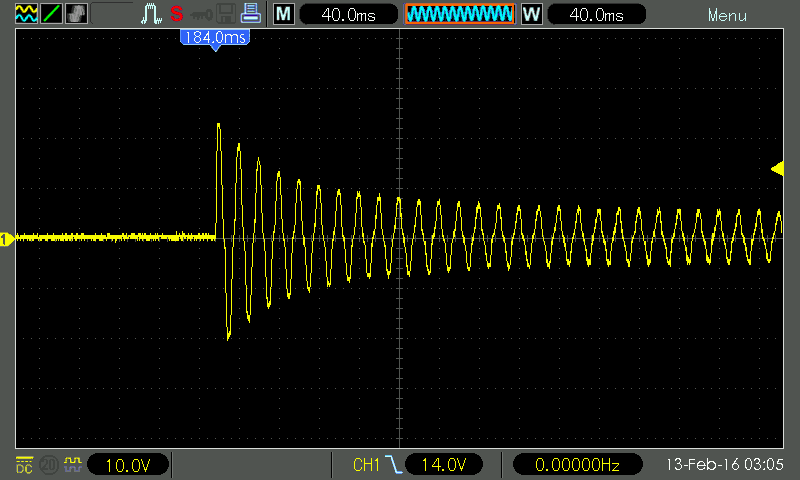
Task: Click the floppy disk save icon
Action: click(x=226, y=14)
